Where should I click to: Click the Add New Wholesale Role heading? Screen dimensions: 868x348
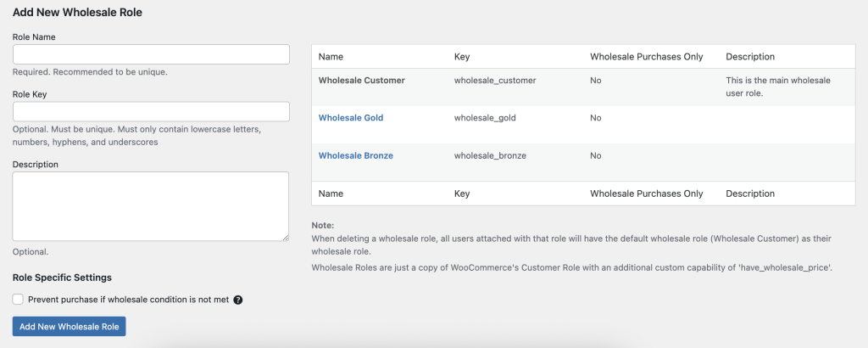pos(77,12)
